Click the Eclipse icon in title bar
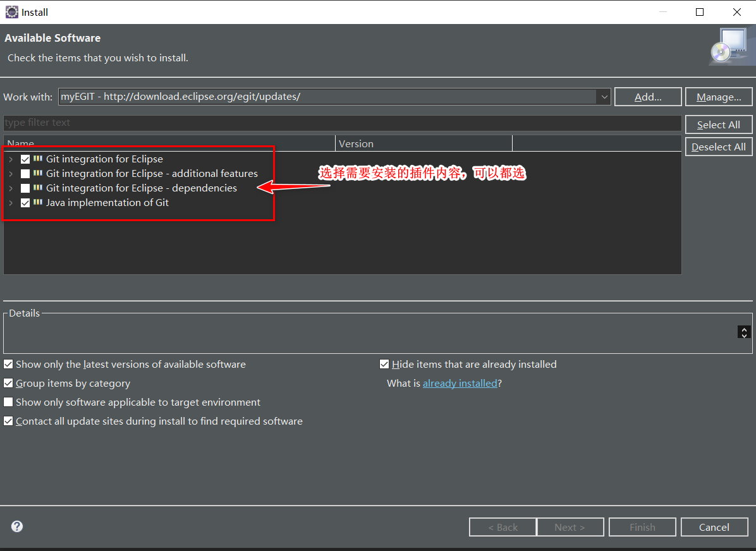Screen dimensions: 756x551 pos(11,12)
